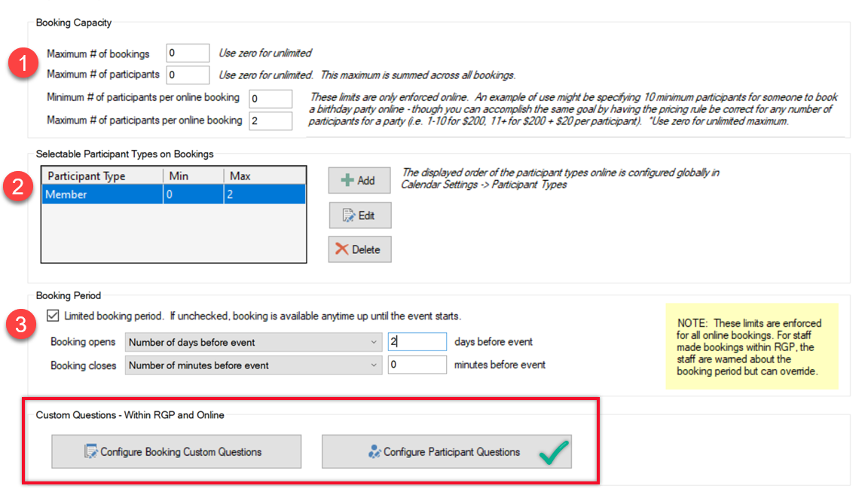This screenshot has width=868, height=498.
Task: Expand the Booking closes dropdown
Action: (x=254, y=365)
